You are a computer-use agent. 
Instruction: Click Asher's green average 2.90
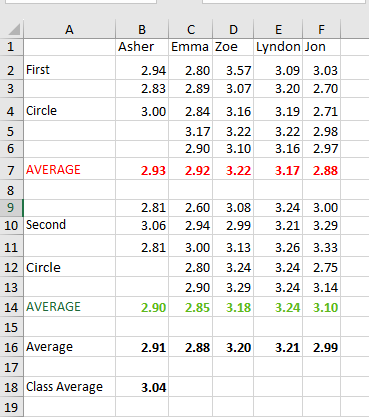[142, 307]
